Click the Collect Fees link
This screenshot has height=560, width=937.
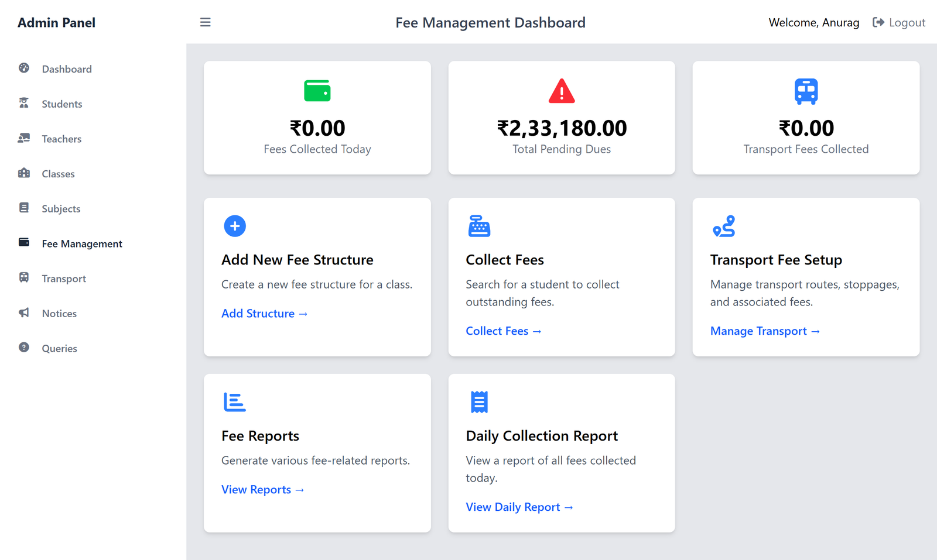point(503,331)
